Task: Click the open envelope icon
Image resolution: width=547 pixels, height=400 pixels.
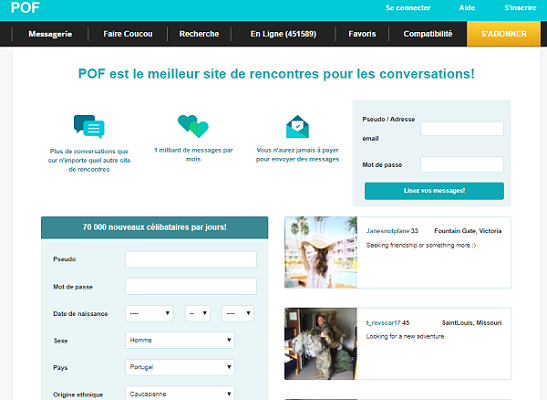Action: coord(297,127)
